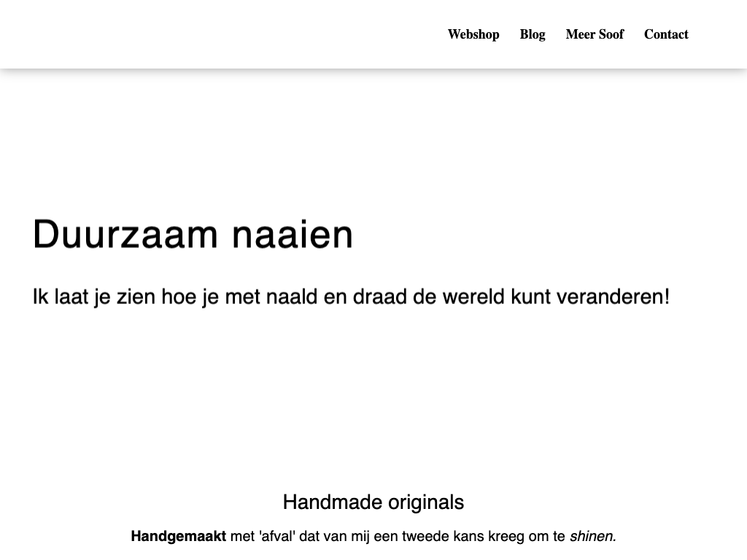Navigate to the Contact page

click(x=666, y=34)
